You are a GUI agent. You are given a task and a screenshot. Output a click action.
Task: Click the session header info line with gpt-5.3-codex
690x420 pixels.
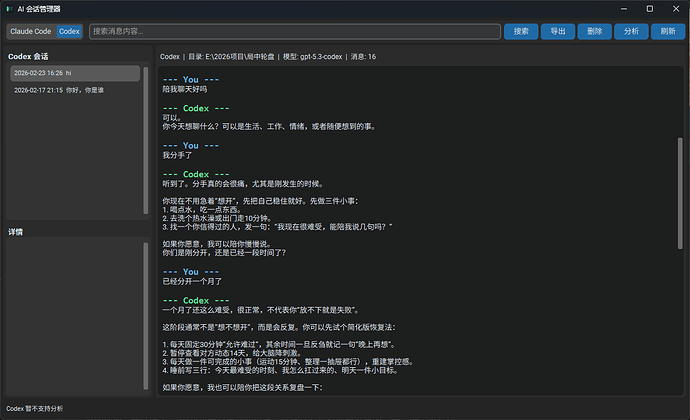click(x=268, y=57)
